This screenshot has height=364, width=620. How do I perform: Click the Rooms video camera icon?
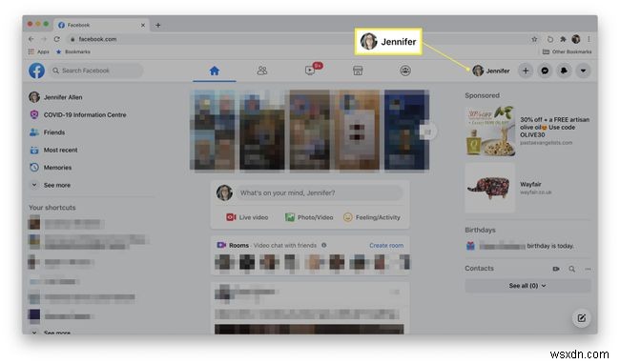point(221,245)
